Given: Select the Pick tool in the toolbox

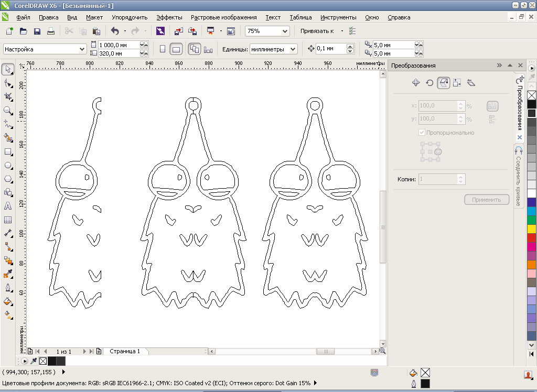Looking at the screenshot, I should [8, 69].
